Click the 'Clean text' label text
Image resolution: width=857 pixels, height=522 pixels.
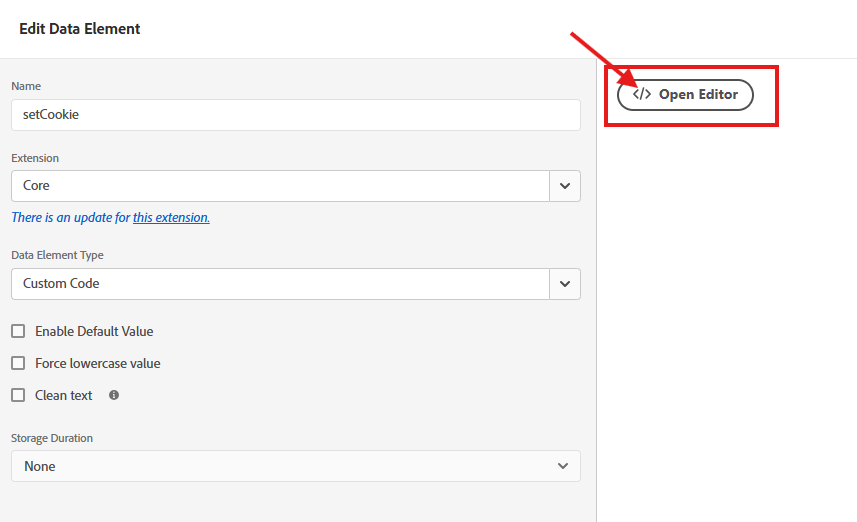click(x=63, y=395)
